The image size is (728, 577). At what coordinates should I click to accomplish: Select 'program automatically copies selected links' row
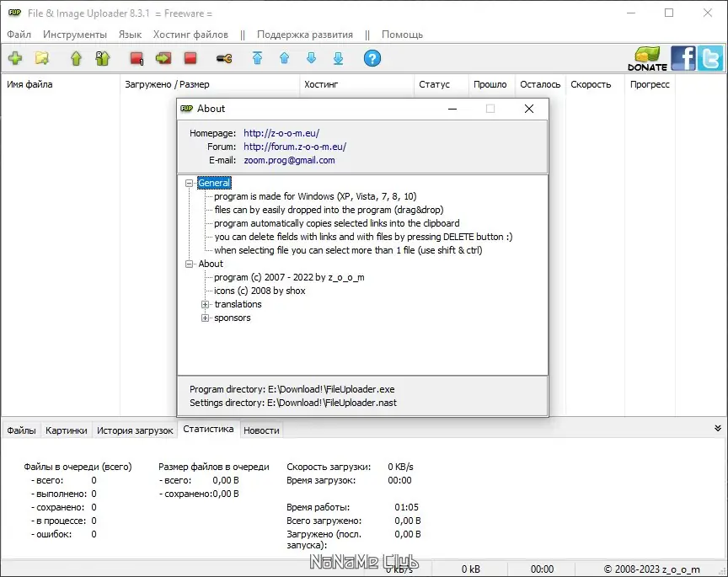click(x=336, y=223)
